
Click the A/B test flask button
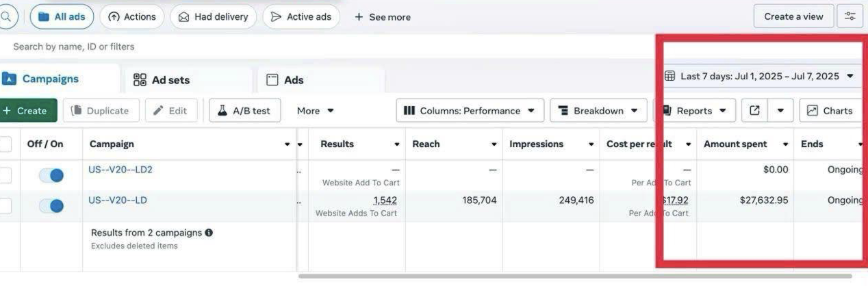244,111
